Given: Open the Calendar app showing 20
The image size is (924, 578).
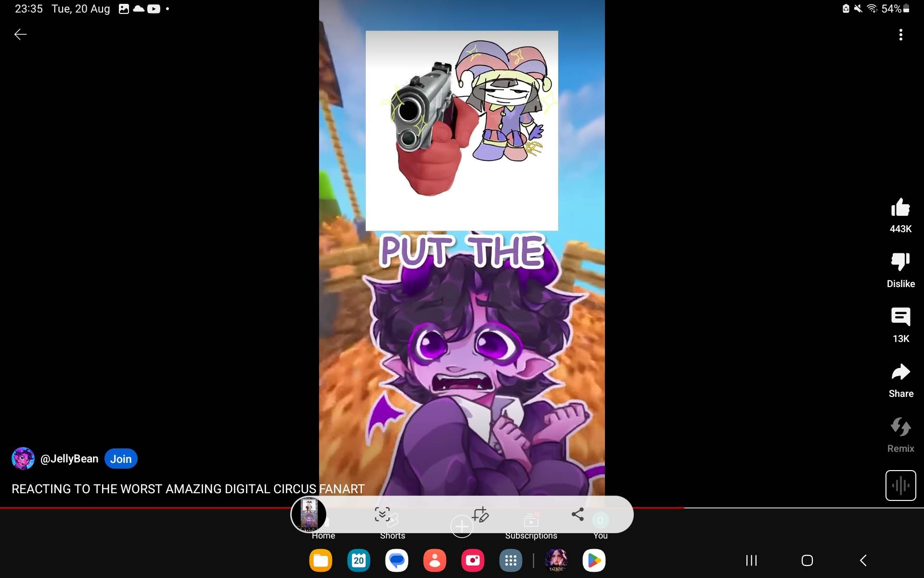Looking at the screenshot, I should [359, 560].
